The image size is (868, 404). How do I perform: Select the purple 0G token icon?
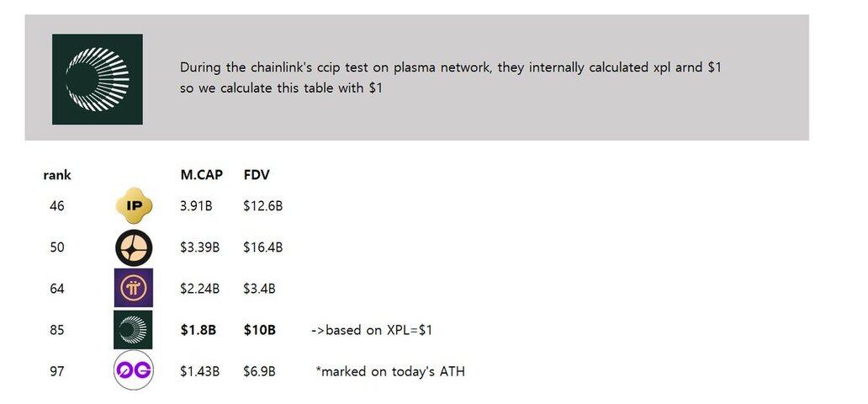point(134,370)
